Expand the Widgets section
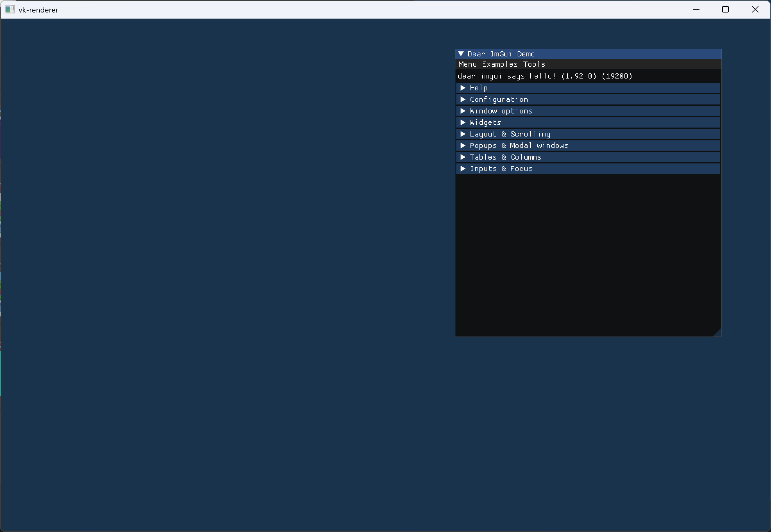This screenshot has width=771, height=532. 588,123
